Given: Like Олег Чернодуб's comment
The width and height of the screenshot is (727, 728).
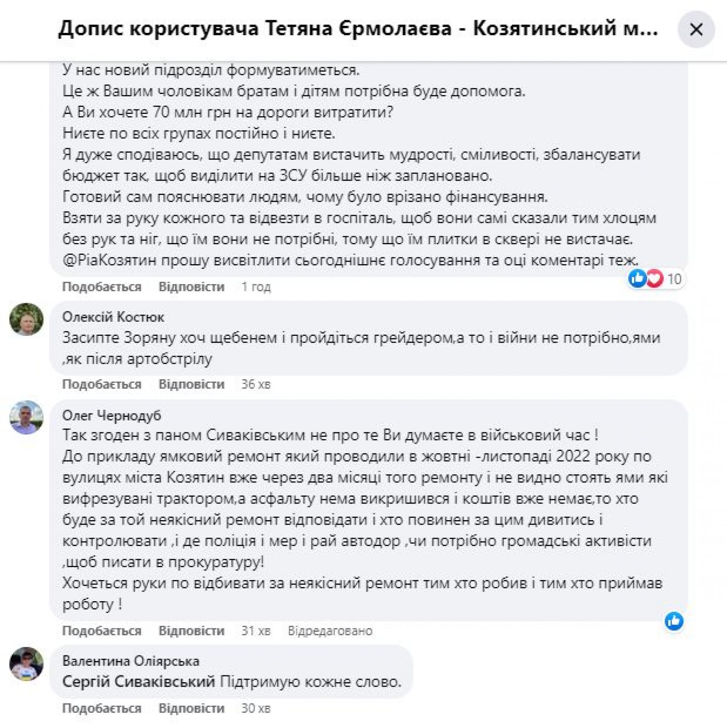Looking at the screenshot, I should [101, 631].
